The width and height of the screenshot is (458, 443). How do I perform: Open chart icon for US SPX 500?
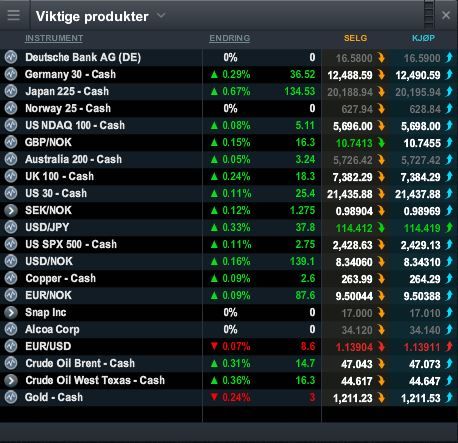coord(11,244)
